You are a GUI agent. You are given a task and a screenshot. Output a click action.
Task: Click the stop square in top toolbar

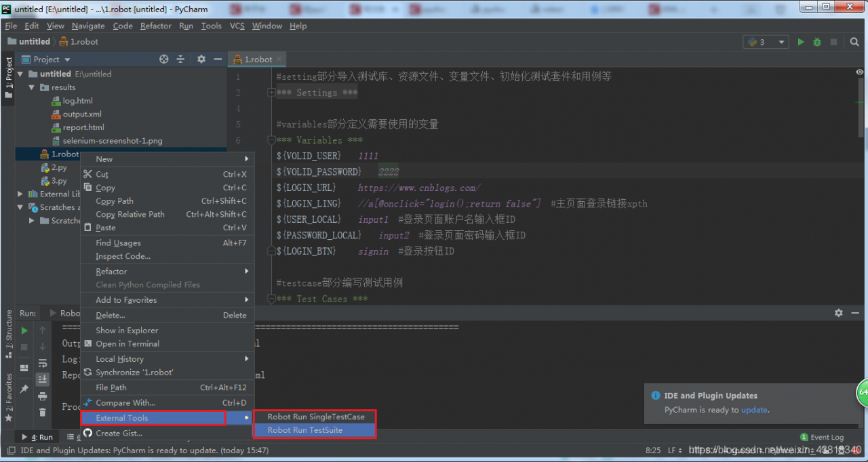pos(833,42)
